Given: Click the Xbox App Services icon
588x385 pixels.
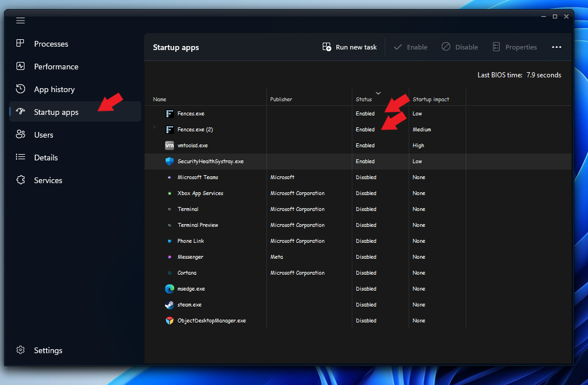Looking at the screenshot, I should pos(170,193).
